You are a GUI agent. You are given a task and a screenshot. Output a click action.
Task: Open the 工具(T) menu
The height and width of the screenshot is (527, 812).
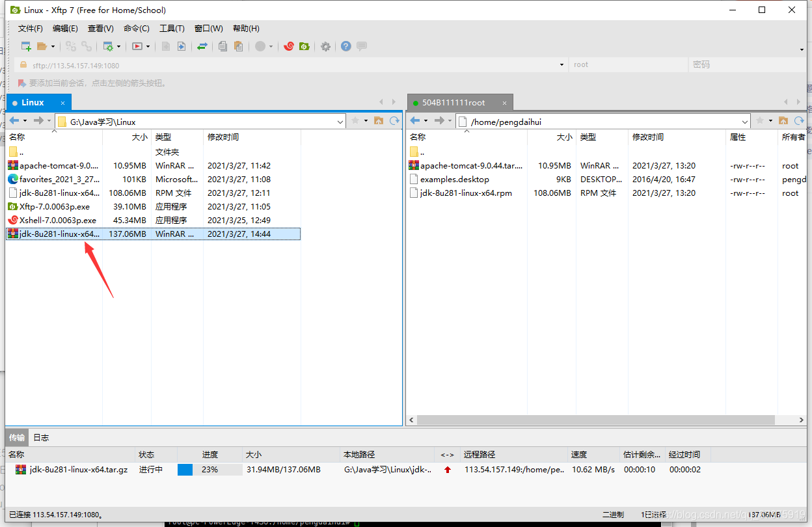[172, 29]
